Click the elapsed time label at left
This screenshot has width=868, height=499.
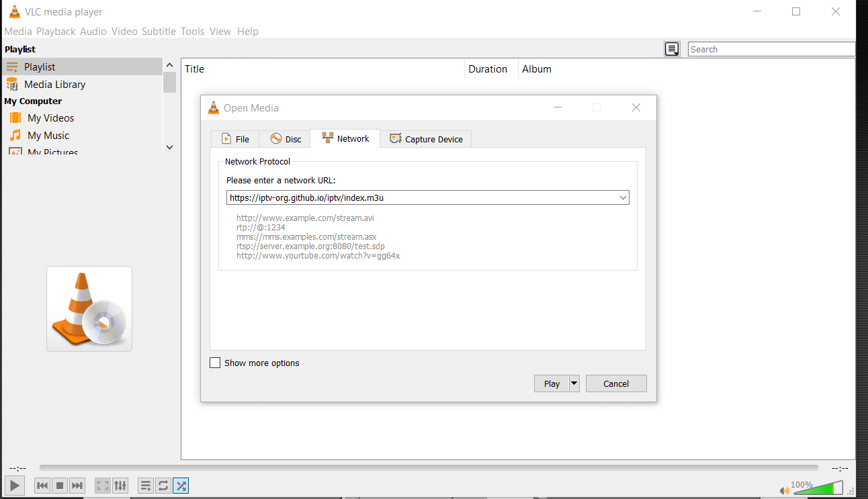coord(18,468)
